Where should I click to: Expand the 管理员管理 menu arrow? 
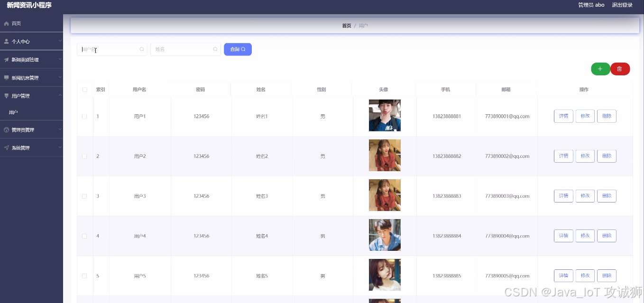pos(60,129)
